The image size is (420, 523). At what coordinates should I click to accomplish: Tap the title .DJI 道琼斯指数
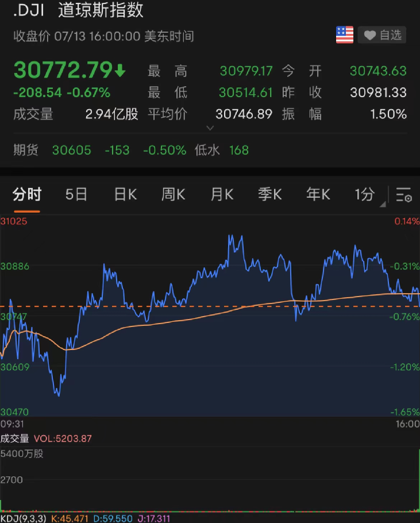point(78,10)
